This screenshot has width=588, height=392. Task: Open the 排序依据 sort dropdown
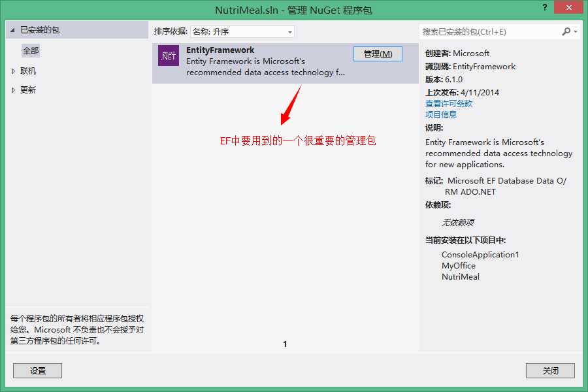(x=242, y=31)
